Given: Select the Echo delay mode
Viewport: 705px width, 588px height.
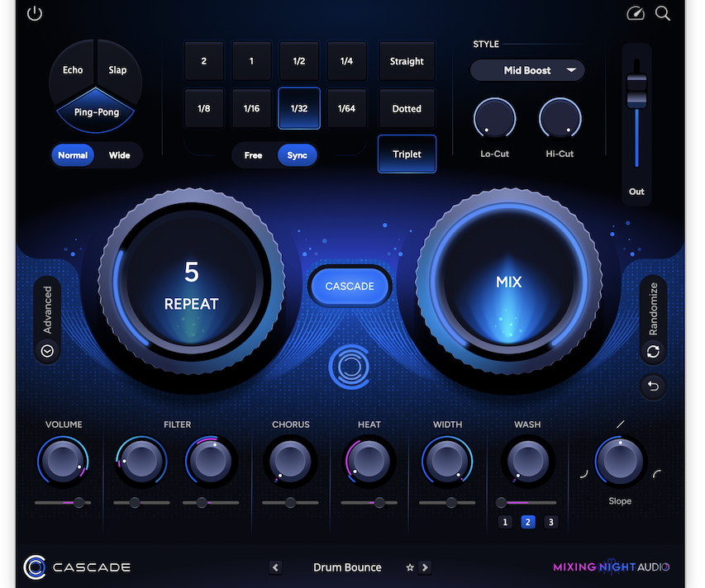Looking at the screenshot, I should (x=73, y=70).
